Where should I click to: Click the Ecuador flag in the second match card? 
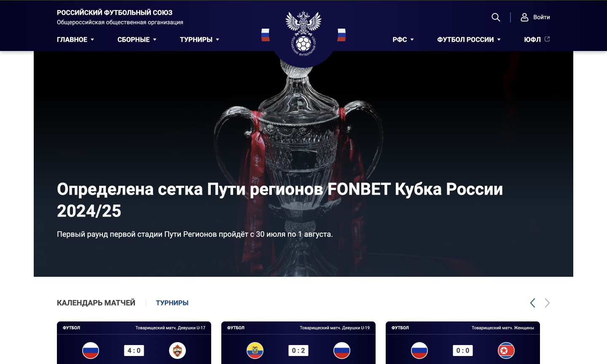click(255, 351)
